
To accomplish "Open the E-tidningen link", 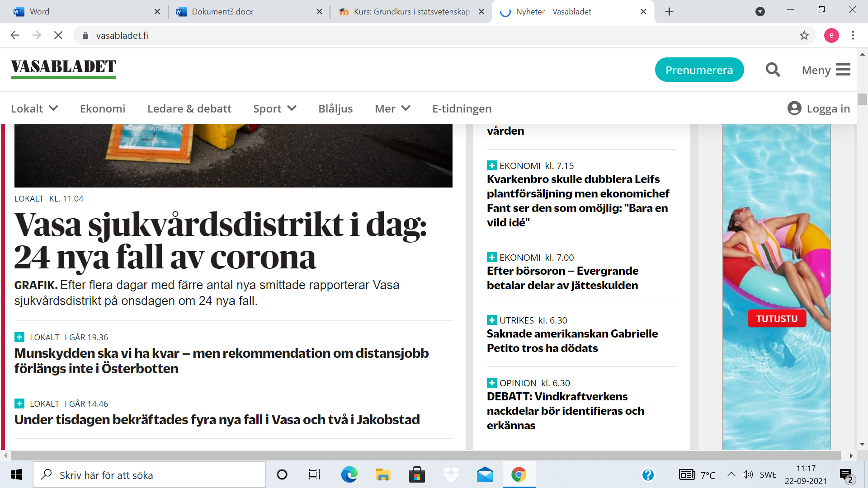I will click(462, 108).
